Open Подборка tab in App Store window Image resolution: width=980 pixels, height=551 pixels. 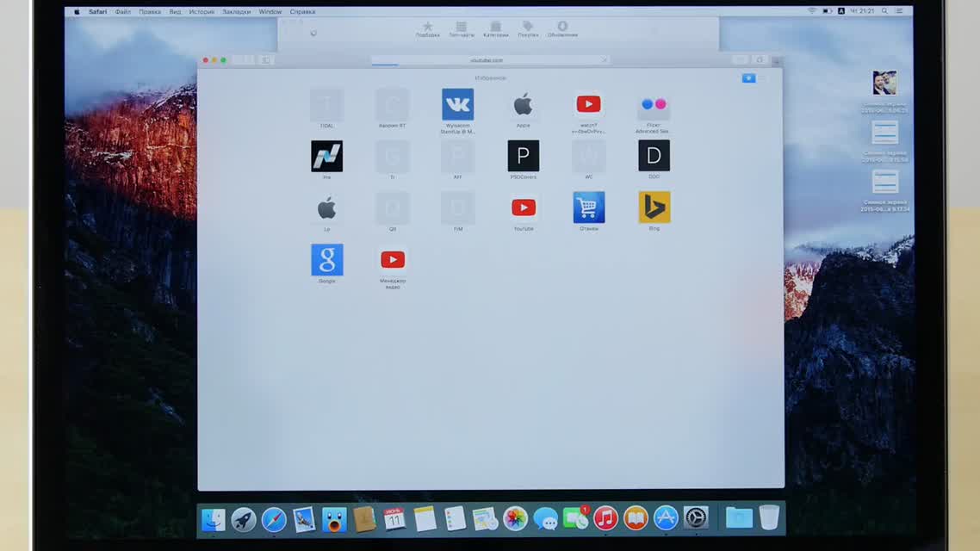[427, 29]
